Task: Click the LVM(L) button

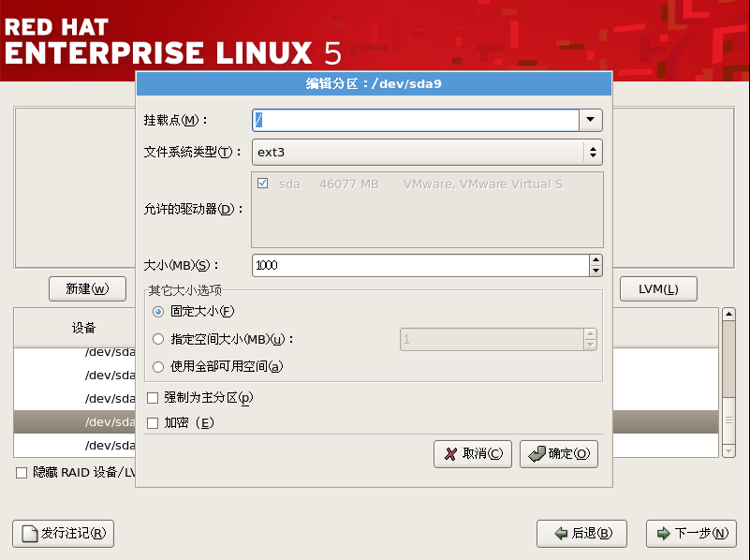Action: [x=658, y=288]
